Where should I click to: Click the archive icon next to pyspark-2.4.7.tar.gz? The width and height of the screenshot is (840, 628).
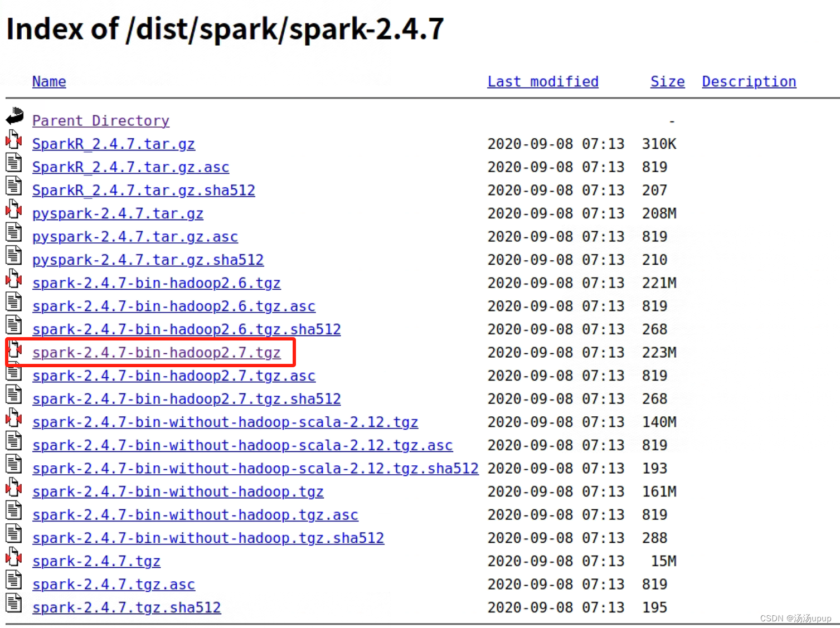[13, 209]
